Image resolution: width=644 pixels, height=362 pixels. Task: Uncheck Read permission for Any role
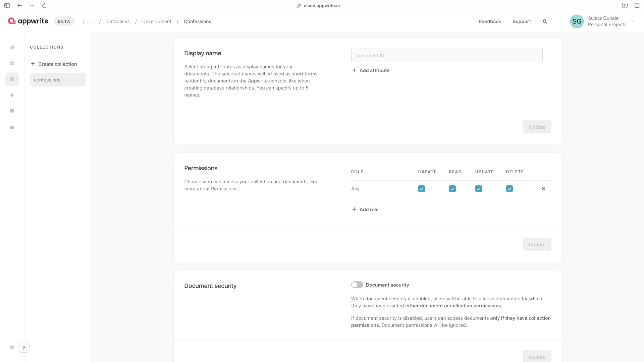[452, 189]
